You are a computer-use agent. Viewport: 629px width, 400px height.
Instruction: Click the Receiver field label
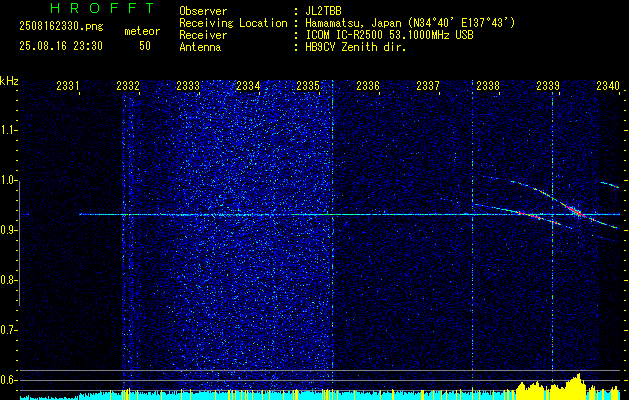203,35
